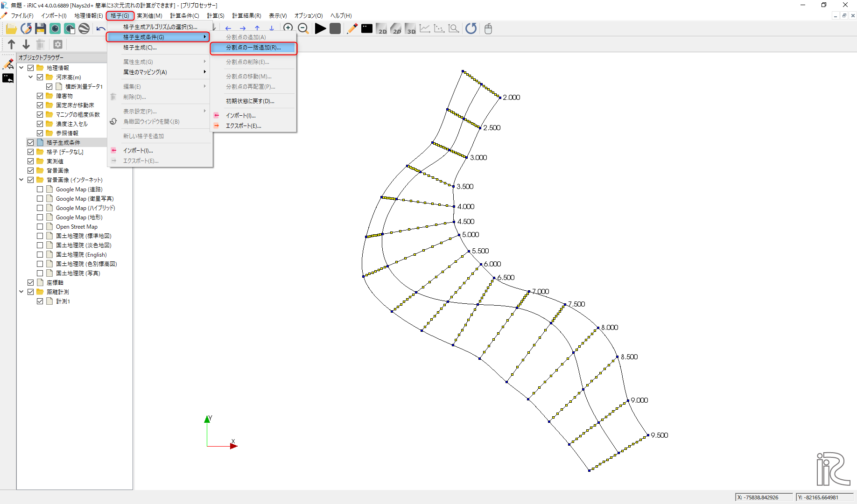Enable the 国土地理院 (標準地図) checkbox
The height and width of the screenshot is (504, 857).
point(40,236)
